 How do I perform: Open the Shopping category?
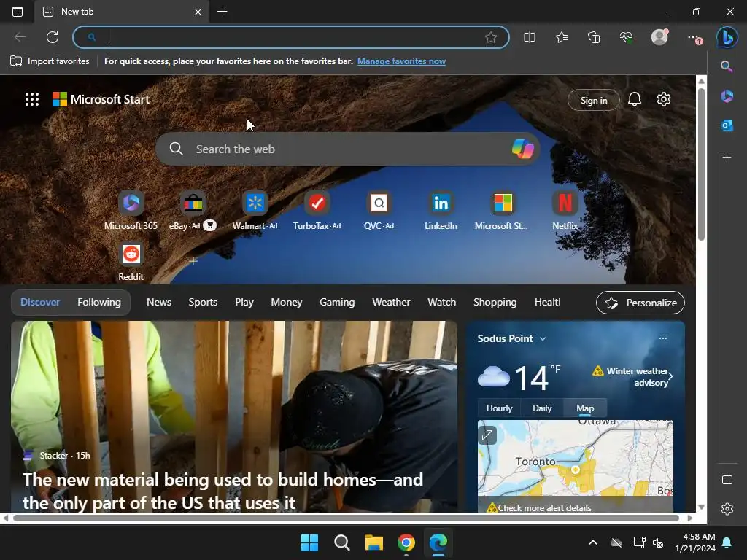pyautogui.click(x=495, y=303)
